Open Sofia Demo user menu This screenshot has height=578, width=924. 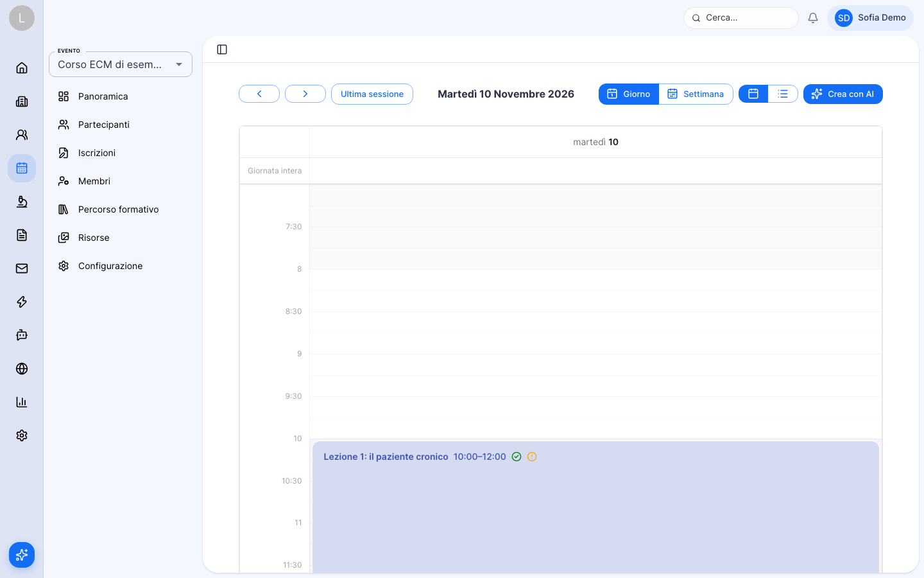[870, 18]
